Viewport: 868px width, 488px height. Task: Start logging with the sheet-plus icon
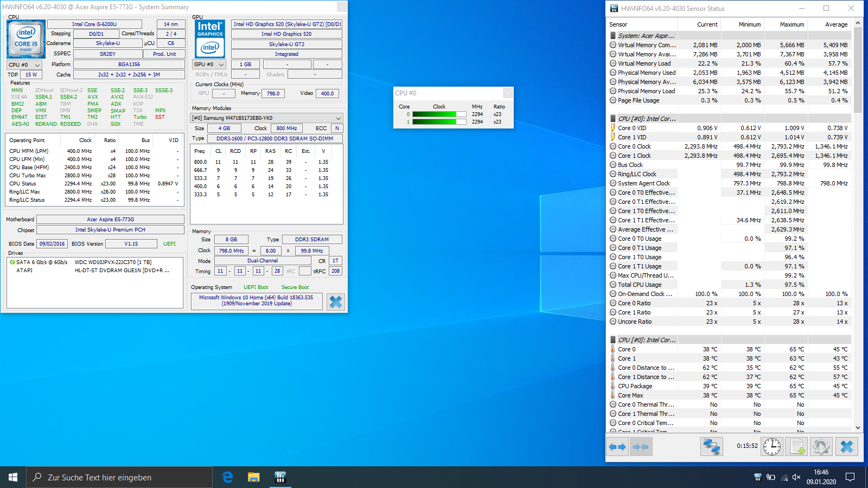coord(796,447)
